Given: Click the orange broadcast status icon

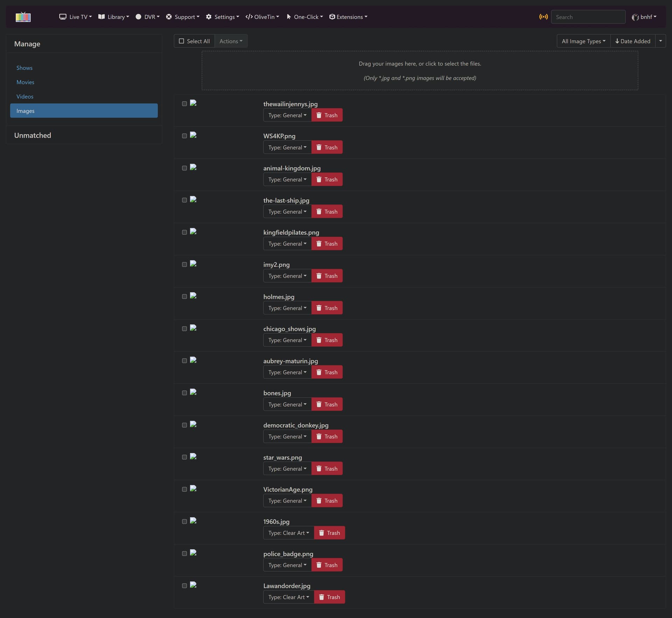Looking at the screenshot, I should coord(543,17).
